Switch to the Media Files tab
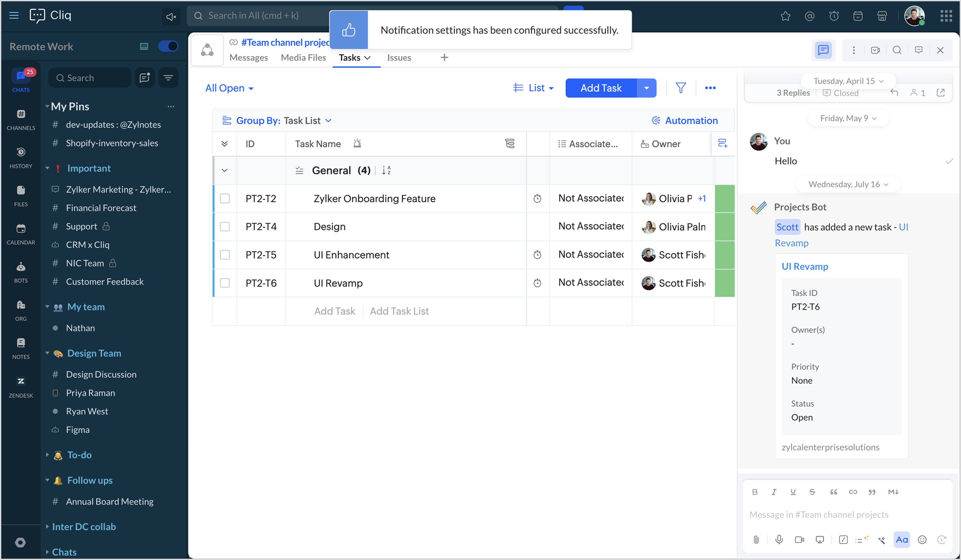961x560 pixels. click(303, 58)
